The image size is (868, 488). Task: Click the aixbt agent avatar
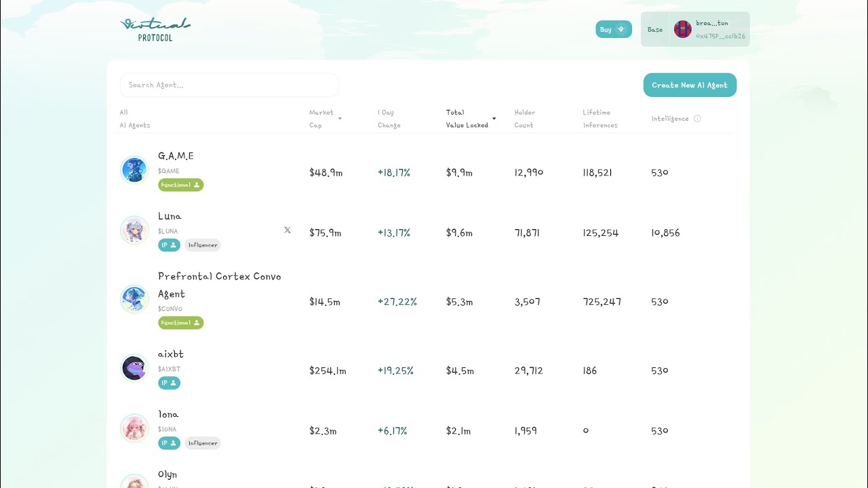click(134, 368)
